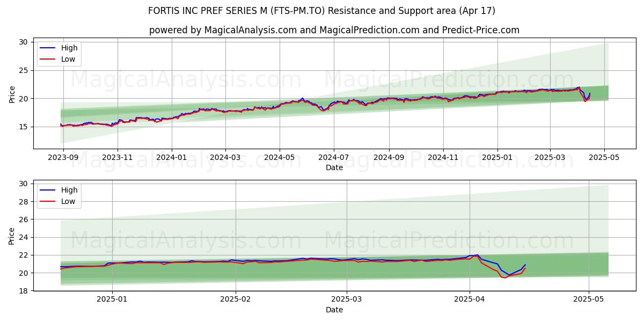Click the 2025-01 x-axis label in top chart
644x322 pixels.
[x=497, y=158]
